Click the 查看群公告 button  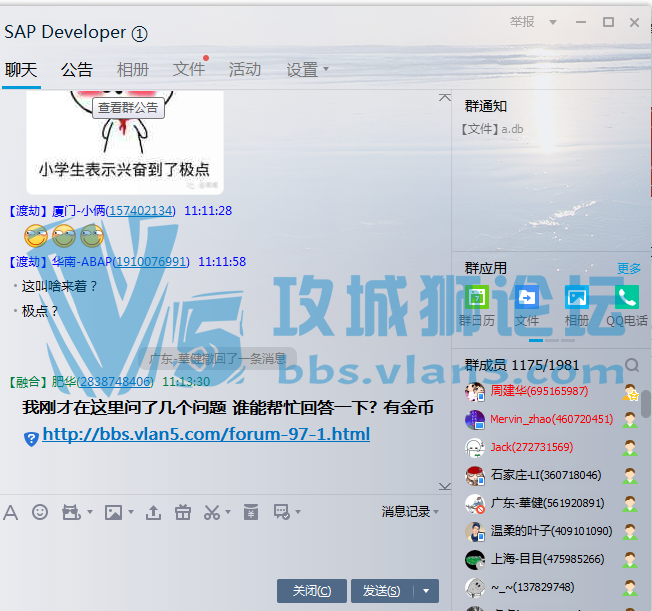pos(128,108)
